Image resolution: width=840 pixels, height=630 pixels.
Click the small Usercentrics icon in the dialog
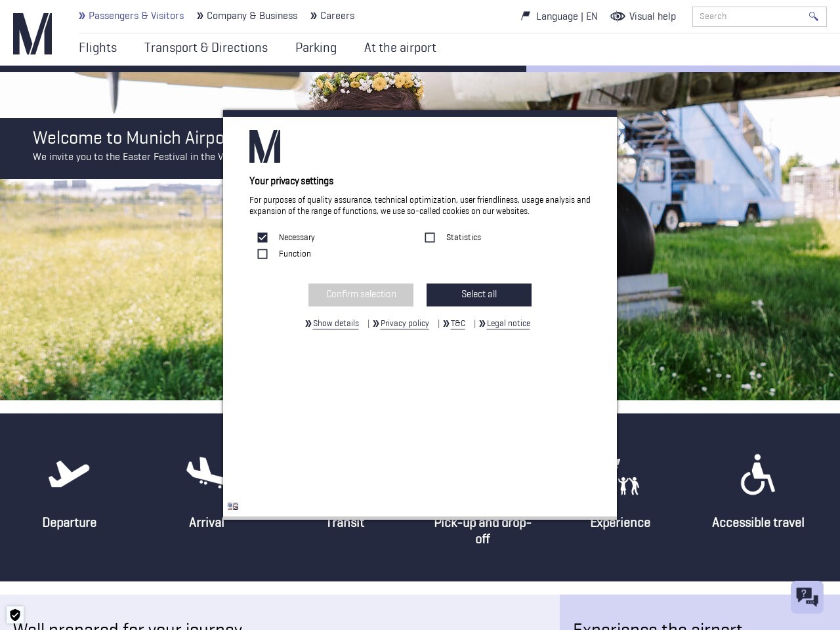coord(233,506)
